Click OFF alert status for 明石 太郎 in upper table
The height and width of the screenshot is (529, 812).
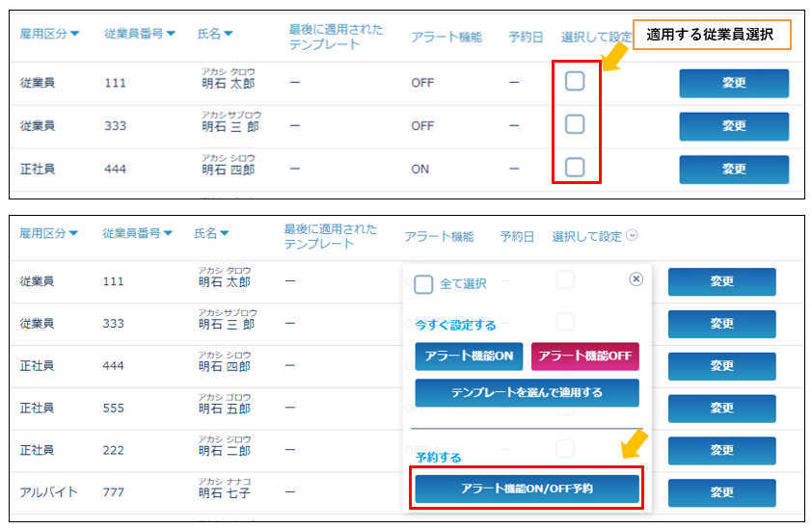422,83
